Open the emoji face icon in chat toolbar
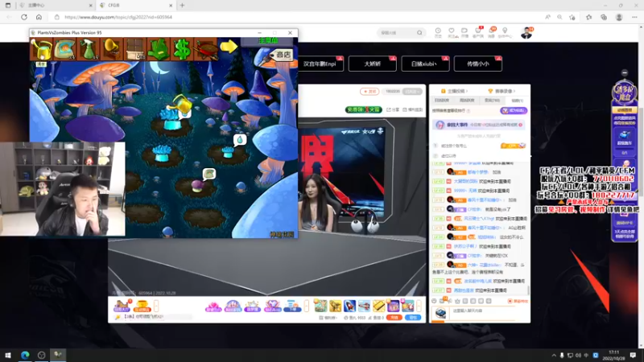 point(434,301)
